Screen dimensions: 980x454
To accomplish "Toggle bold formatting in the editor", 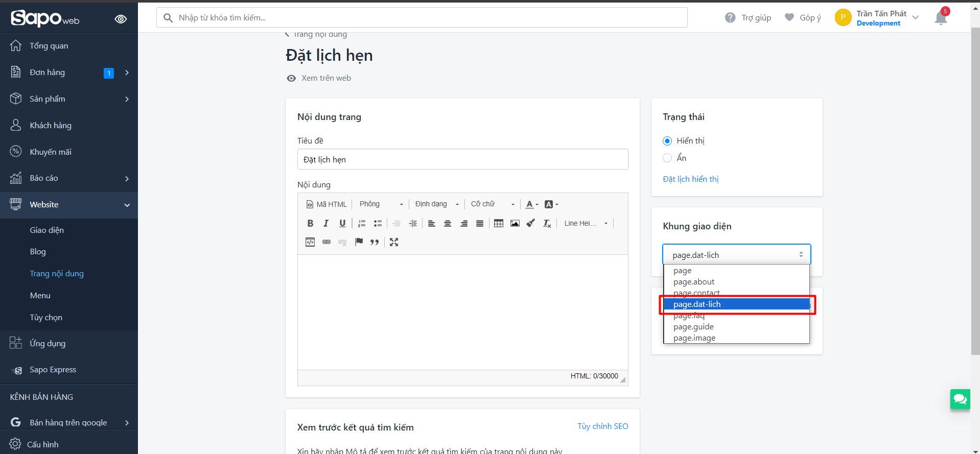I will coord(310,223).
